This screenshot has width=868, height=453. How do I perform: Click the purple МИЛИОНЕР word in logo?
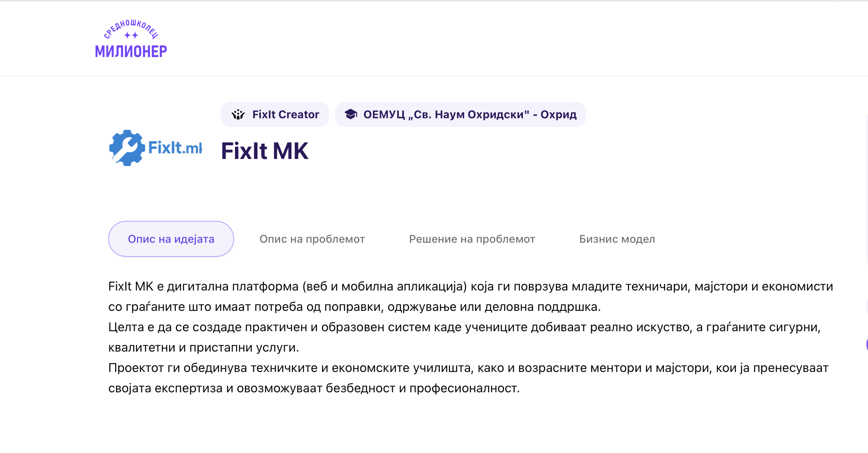131,51
